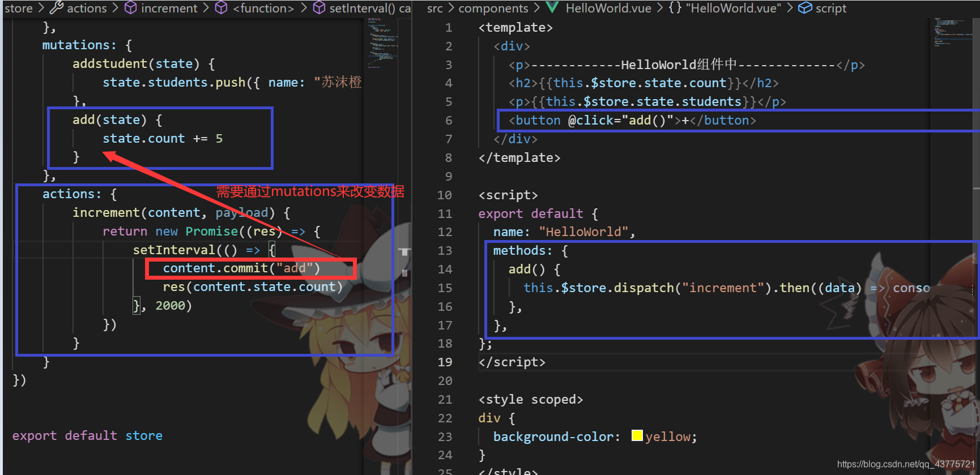Click the 'add(state)' mutation definition
This screenshot has width=980, height=475.
click(x=110, y=119)
